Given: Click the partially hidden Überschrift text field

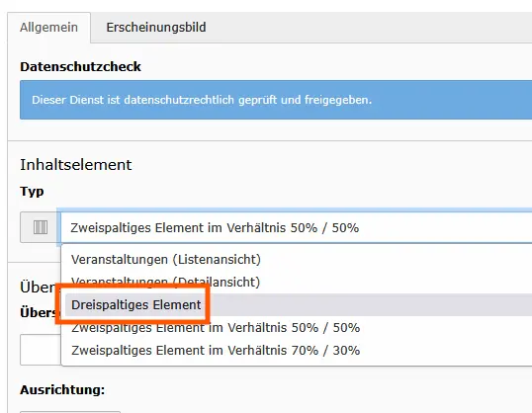Looking at the screenshot, I should click(41, 350).
